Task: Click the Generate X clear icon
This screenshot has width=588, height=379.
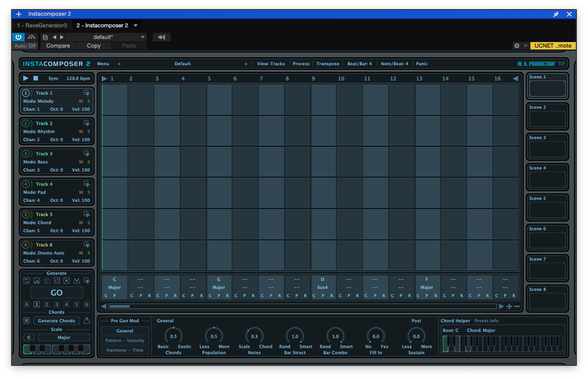Action: (x=66, y=281)
